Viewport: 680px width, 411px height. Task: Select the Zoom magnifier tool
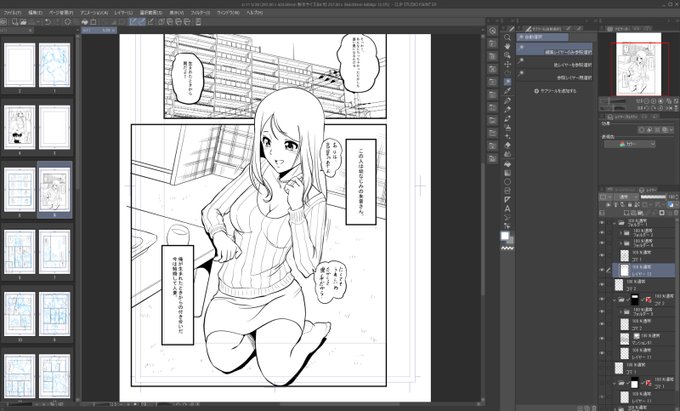coord(507,37)
